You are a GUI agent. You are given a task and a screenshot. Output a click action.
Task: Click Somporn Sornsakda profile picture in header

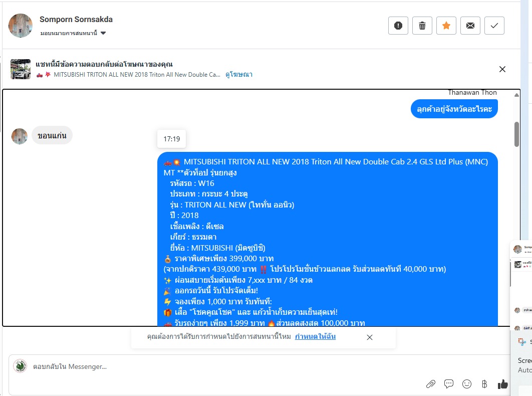click(x=21, y=26)
